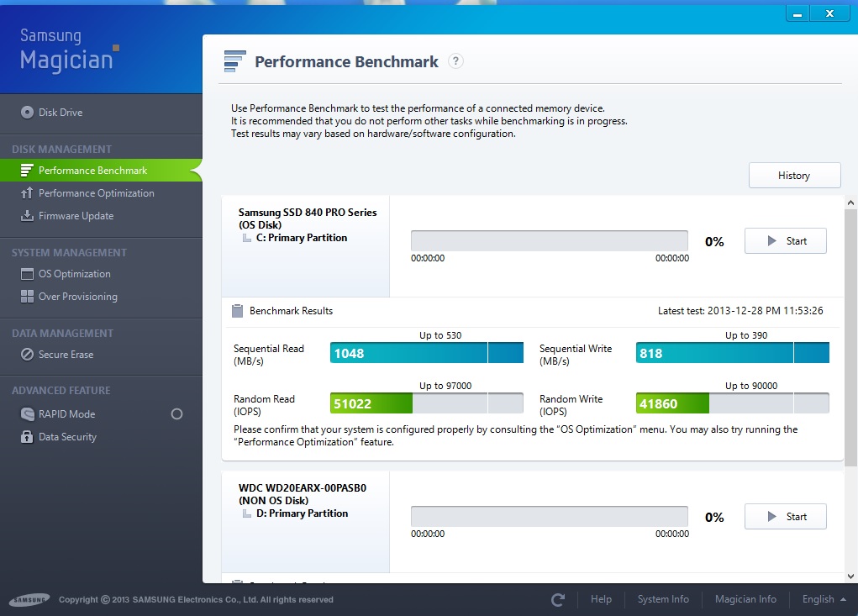
Task: Click the C: Primary Partition tree icon
Action: point(247,238)
